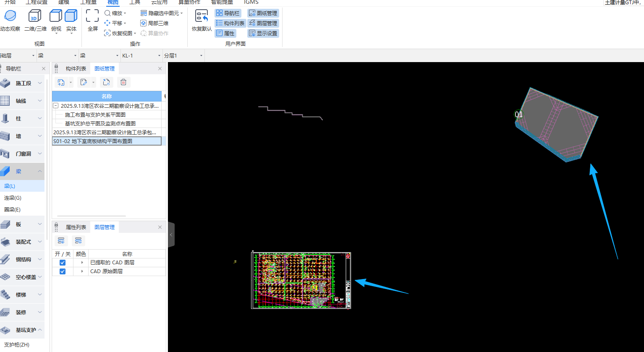Expand color arrow for CAD 原始图层
Screen dimensions: 644x352
tap(82, 271)
